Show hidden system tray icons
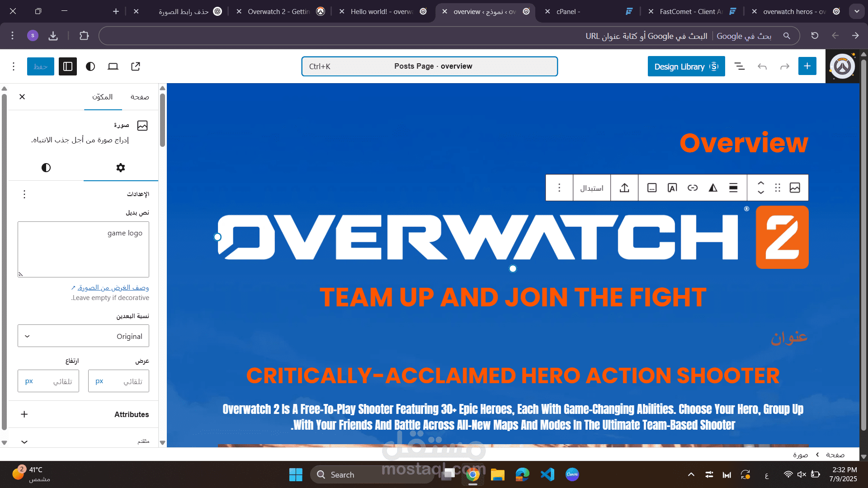Viewport: 868px width, 488px height. pos(691,474)
